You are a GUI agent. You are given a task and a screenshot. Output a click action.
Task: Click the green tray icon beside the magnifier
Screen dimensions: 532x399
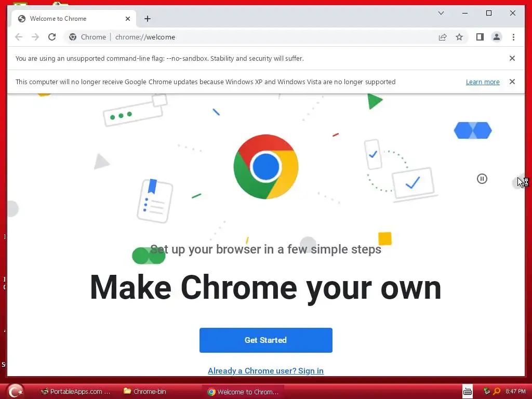tap(486, 391)
